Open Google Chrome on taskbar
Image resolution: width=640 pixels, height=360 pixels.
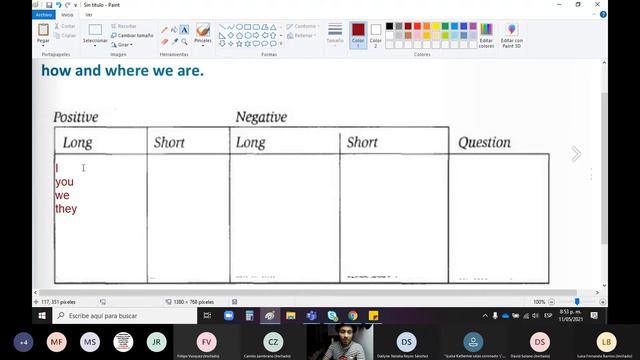[353, 316]
